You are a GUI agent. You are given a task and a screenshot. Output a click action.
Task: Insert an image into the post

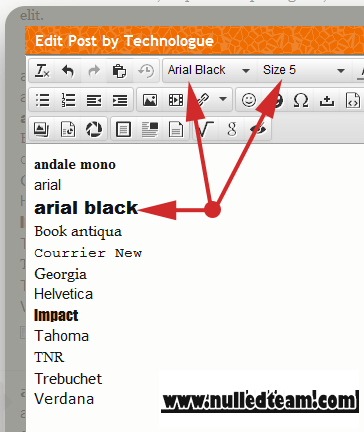(x=150, y=100)
